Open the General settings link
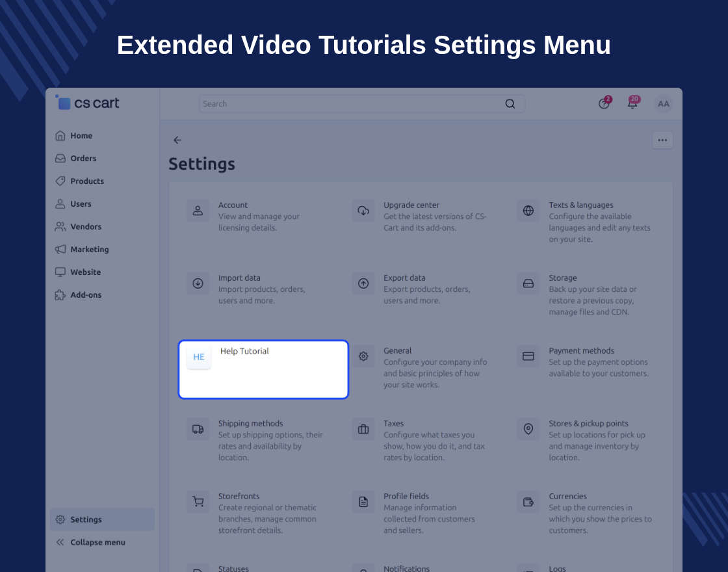This screenshot has height=572, width=728. [x=397, y=351]
